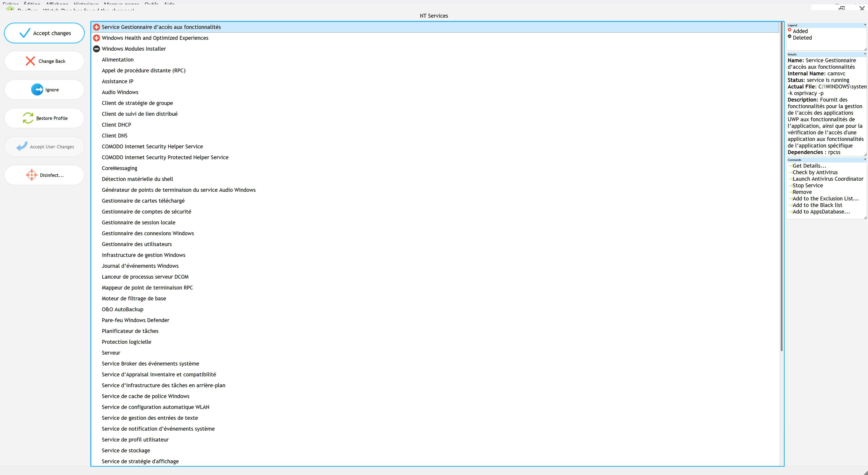The image size is (868, 475).
Task: Select Pare-feu Windows Defender
Action: point(135,320)
